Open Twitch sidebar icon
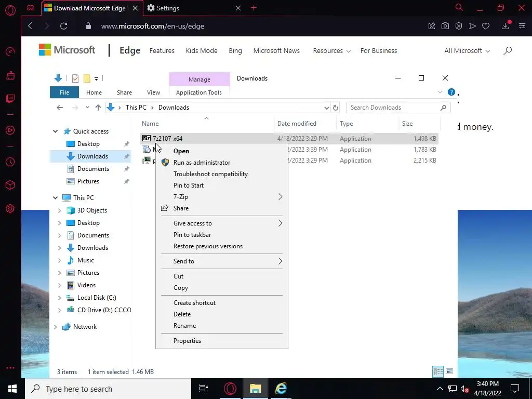Screen dimensions: 532x399 tap(10, 99)
